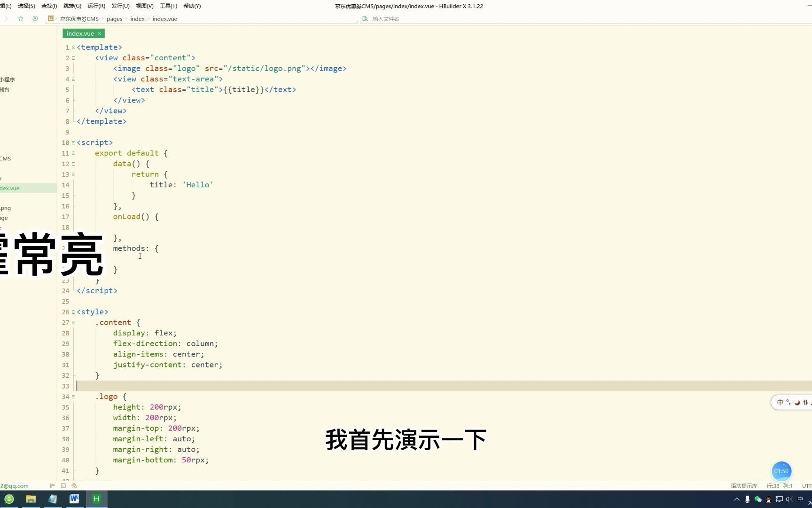Viewport: 812px width, 508px height.
Task: Collapse the script block on line 10
Action: click(x=73, y=143)
